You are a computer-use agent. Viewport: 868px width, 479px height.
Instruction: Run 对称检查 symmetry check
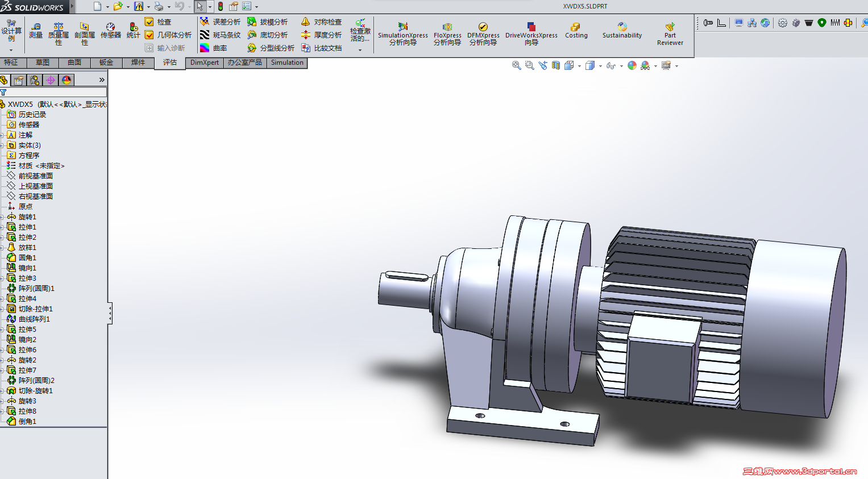[321, 22]
